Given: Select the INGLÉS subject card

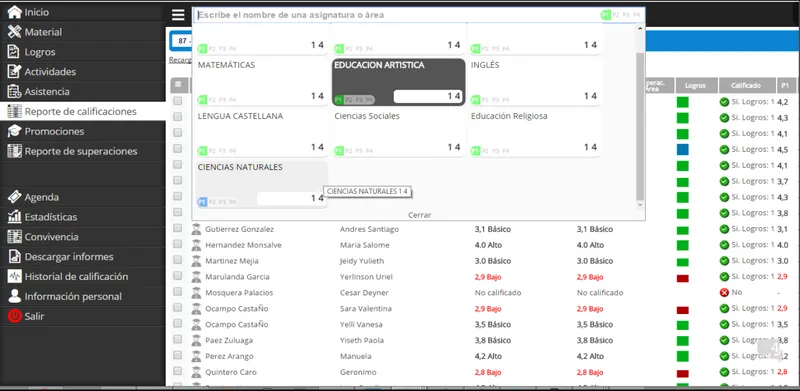Looking at the screenshot, I should coord(534,82).
